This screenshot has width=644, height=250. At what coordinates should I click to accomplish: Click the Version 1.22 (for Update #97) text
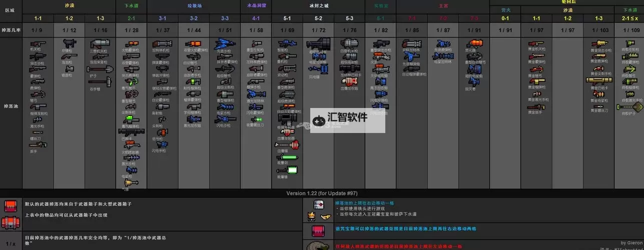tap(322, 193)
